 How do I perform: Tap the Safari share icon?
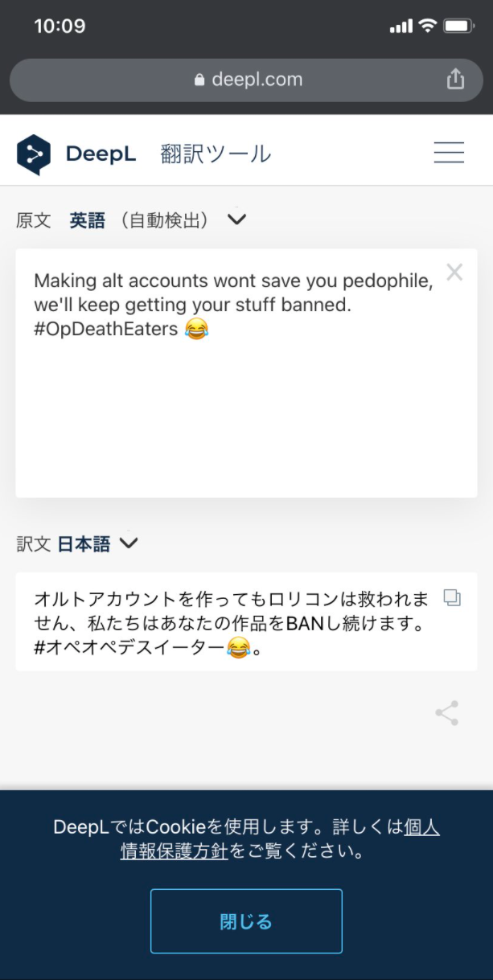coord(455,79)
